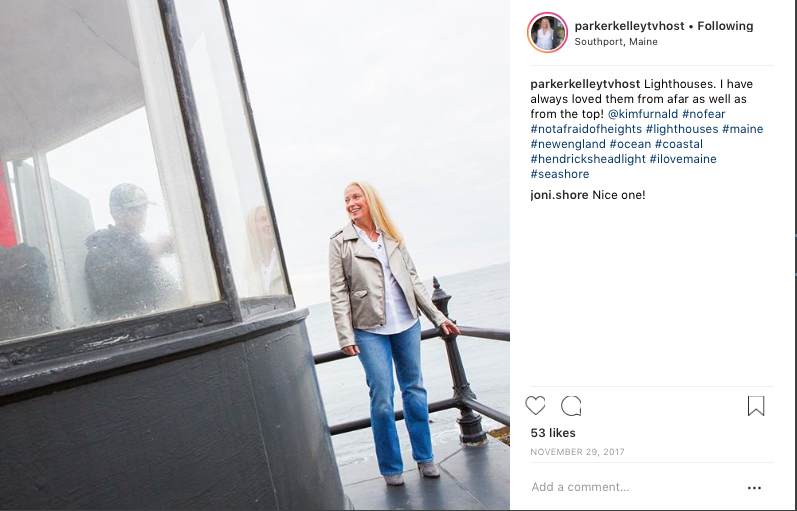797x511 pixels.
Task: Click the Add a comment field
Action: pos(635,487)
